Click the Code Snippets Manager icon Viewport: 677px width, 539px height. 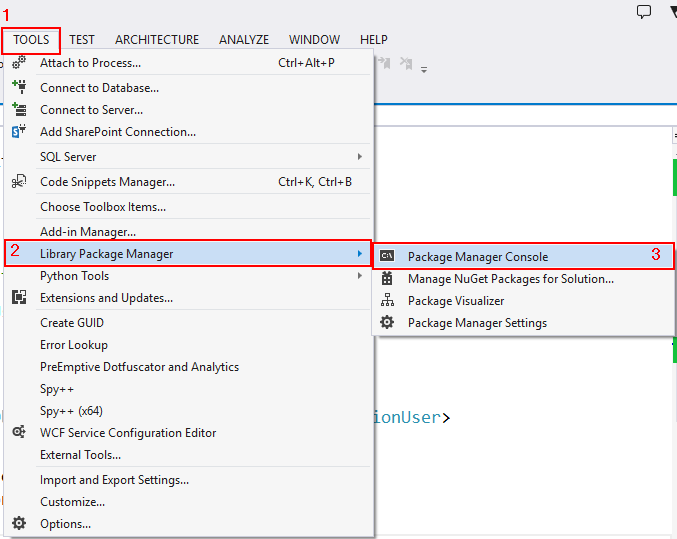19,182
